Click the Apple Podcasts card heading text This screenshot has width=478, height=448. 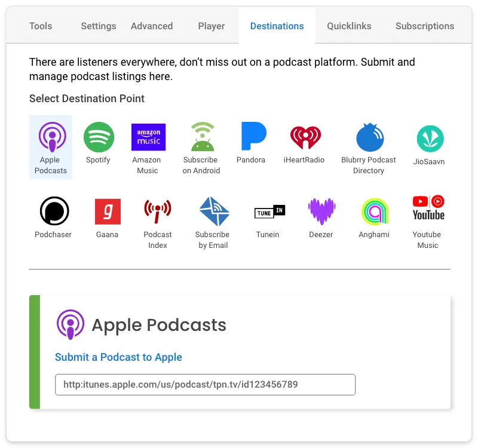pos(159,325)
